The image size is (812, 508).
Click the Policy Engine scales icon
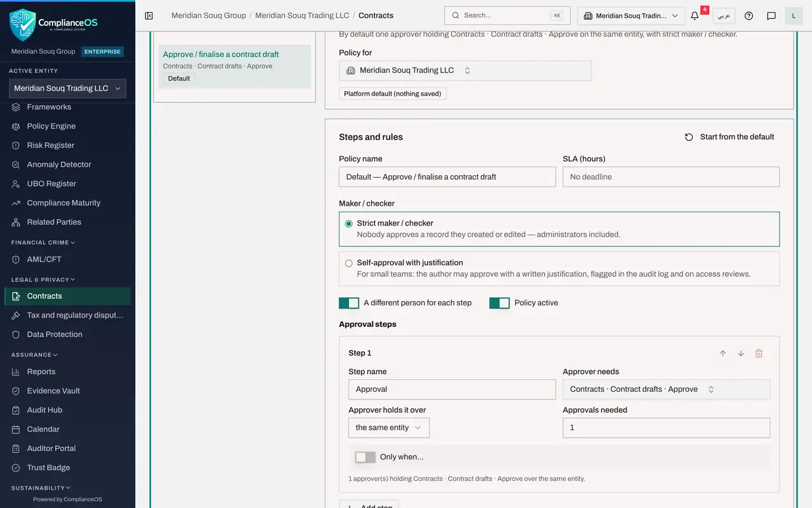point(16,126)
